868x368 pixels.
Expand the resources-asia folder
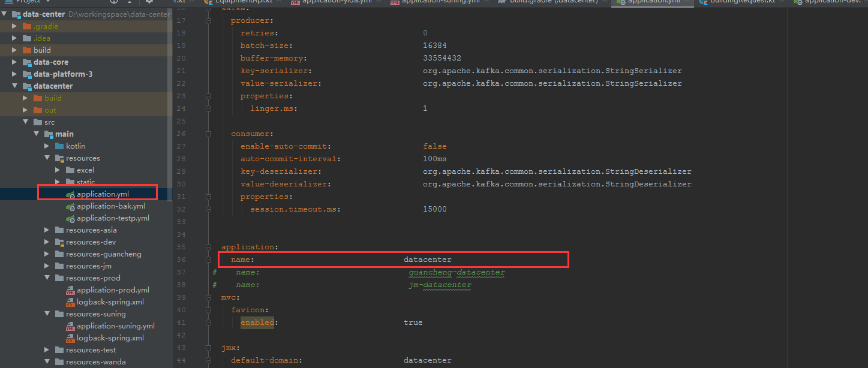click(x=47, y=230)
